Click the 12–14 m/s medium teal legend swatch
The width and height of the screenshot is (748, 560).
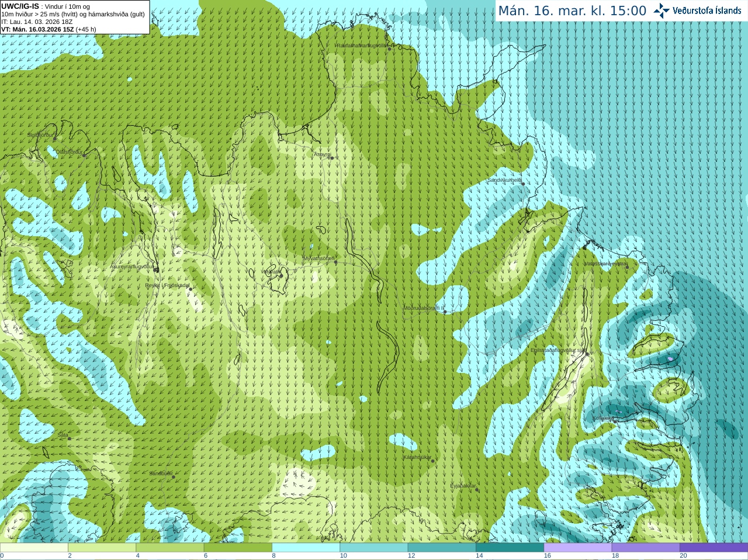(442, 548)
